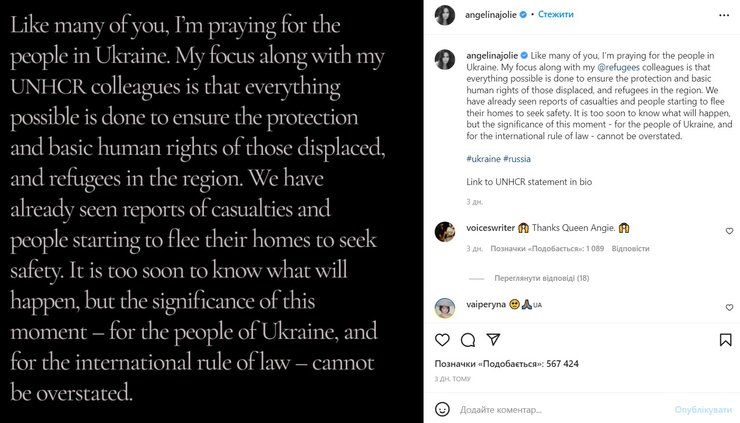Like the post with the heart icon

click(x=443, y=340)
